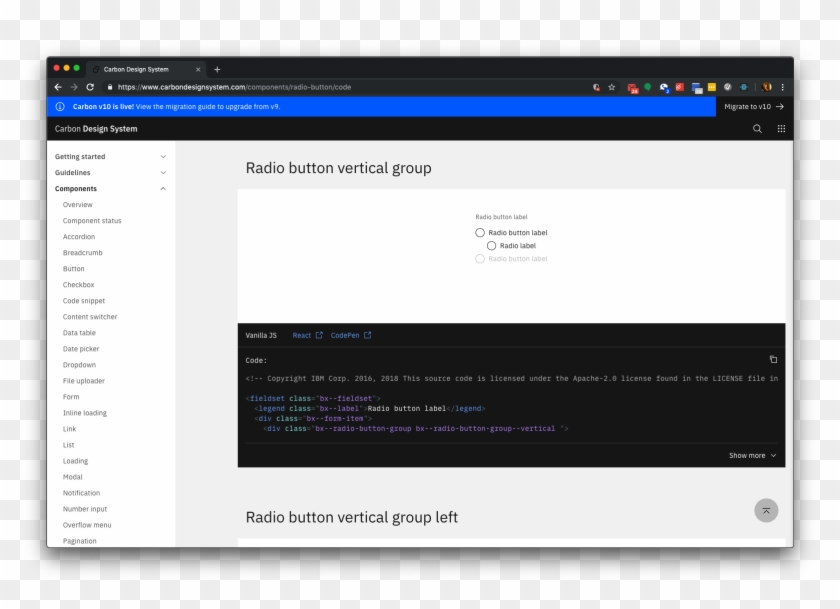Click the search icon in Carbon header

pos(757,129)
